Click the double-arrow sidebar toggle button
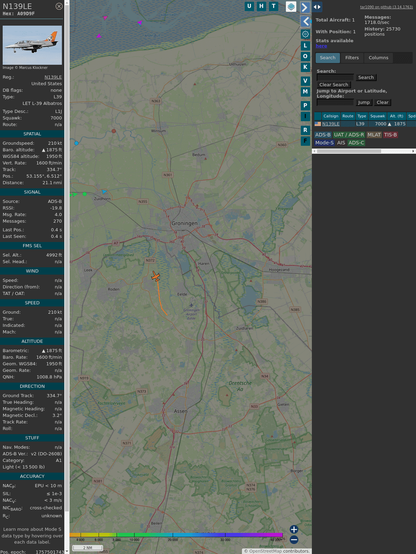416x554 pixels. click(317, 7)
